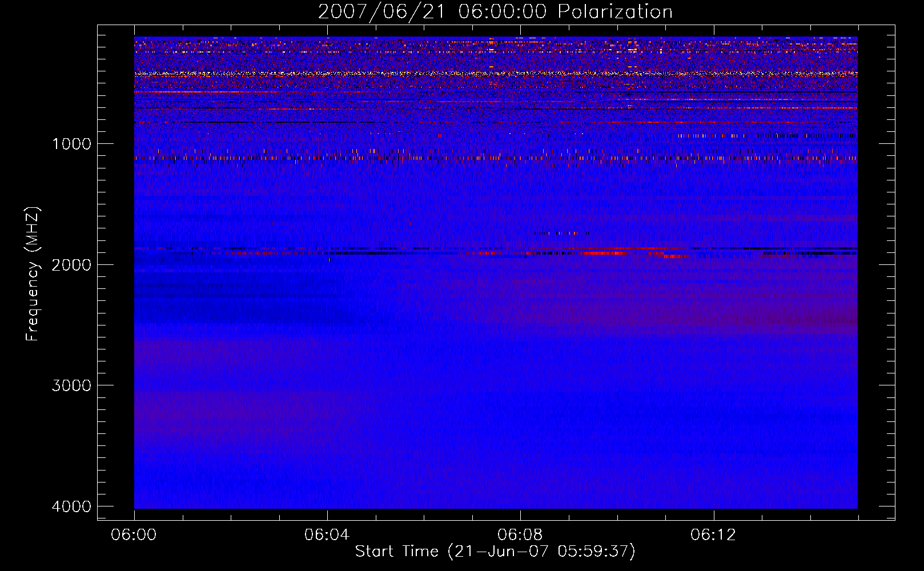Click the 2000 frequency tick label
The image size is (924, 571).
71,265
